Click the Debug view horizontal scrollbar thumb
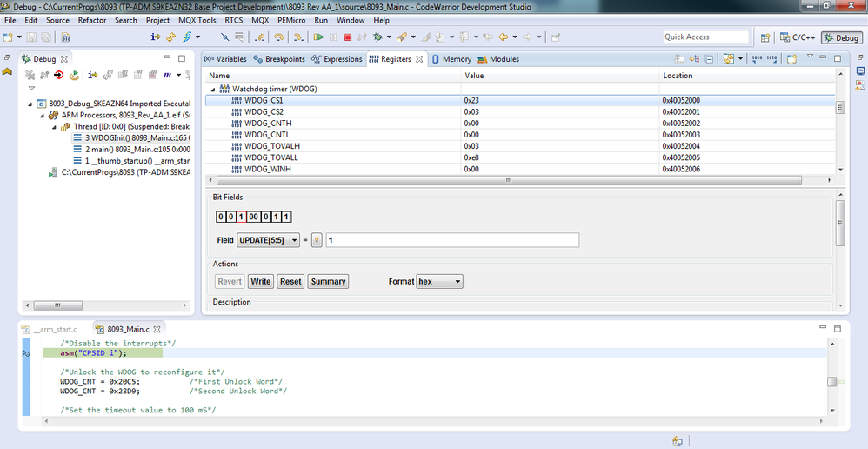Image resolution: width=868 pixels, height=449 pixels. pos(58,305)
